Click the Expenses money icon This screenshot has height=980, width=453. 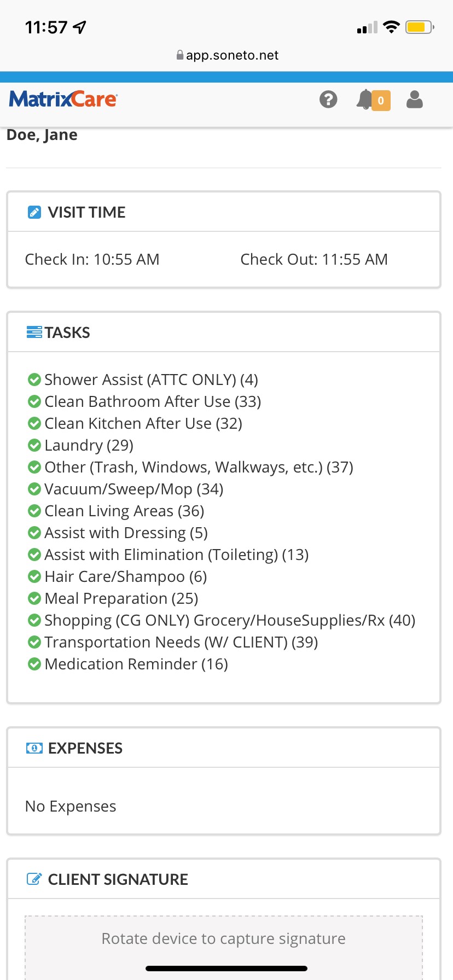point(34,748)
